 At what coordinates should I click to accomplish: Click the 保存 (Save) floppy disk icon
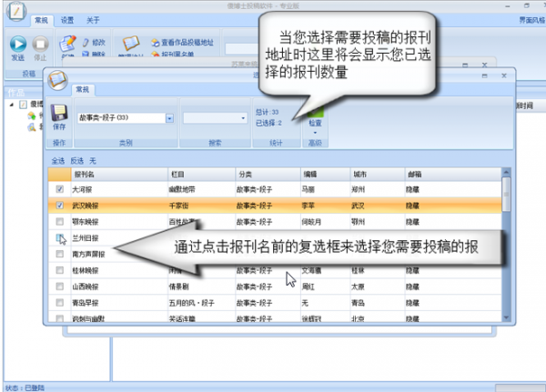59,116
